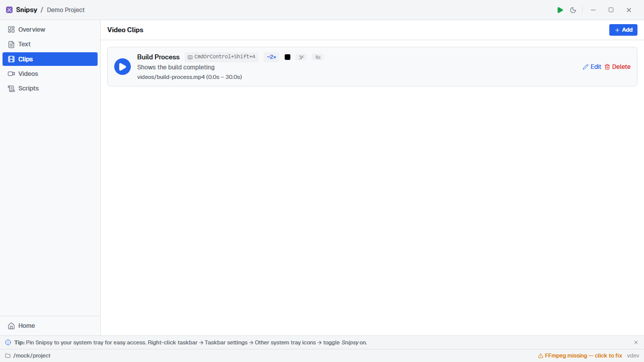Viewport: 644px width, 362px height.
Task: Click the CmdOrControl+Shift+4 shortcut badge
Action: 221,57
